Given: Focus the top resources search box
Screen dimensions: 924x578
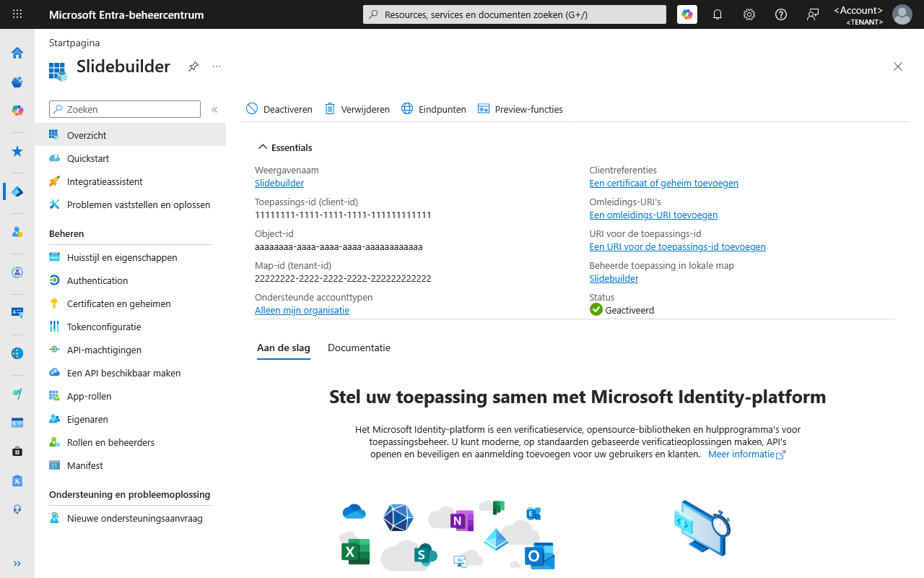Looking at the screenshot, I should (x=515, y=14).
